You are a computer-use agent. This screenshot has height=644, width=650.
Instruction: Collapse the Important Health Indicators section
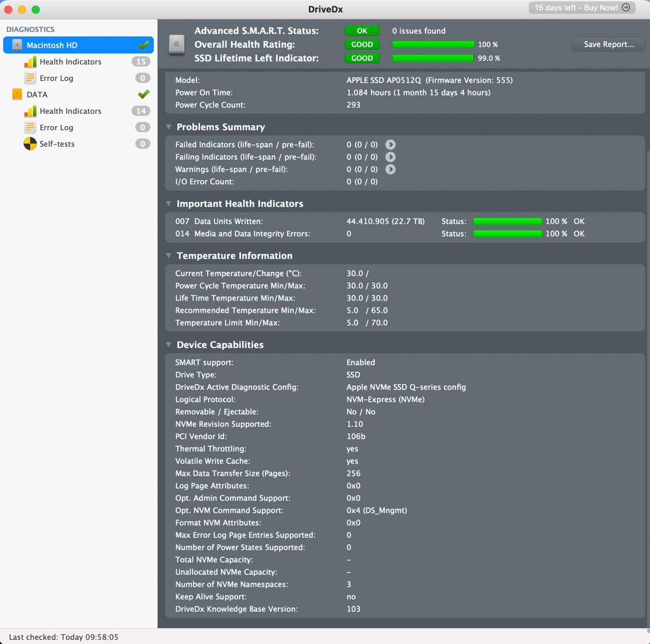[169, 204]
